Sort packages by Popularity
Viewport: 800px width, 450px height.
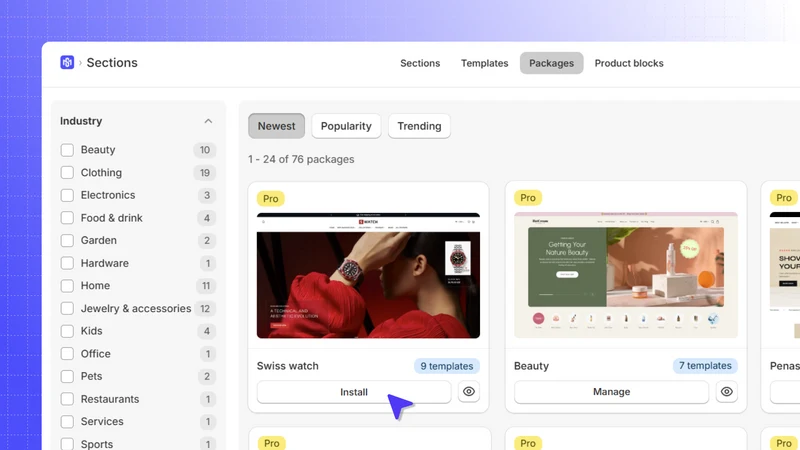coord(346,126)
